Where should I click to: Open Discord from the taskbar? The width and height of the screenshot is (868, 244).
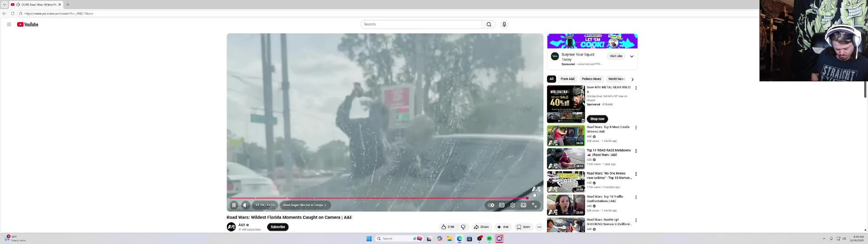499,239
